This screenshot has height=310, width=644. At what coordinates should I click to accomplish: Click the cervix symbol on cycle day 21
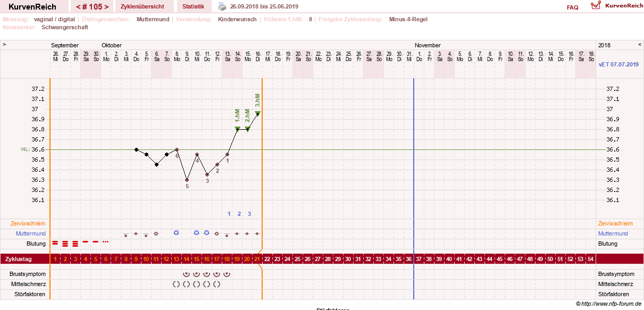click(257, 233)
